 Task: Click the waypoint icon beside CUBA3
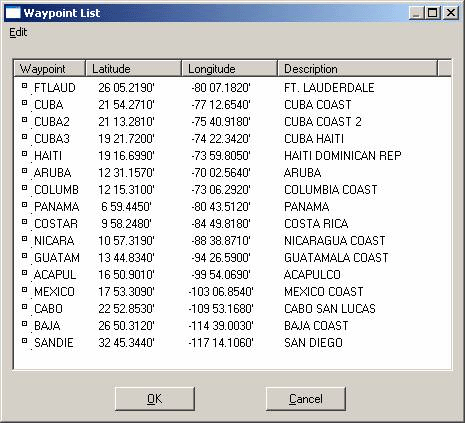(x=24, y=137)
